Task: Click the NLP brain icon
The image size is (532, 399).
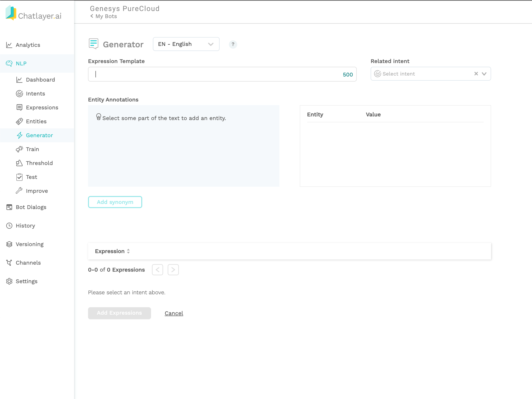Action: 9,64
